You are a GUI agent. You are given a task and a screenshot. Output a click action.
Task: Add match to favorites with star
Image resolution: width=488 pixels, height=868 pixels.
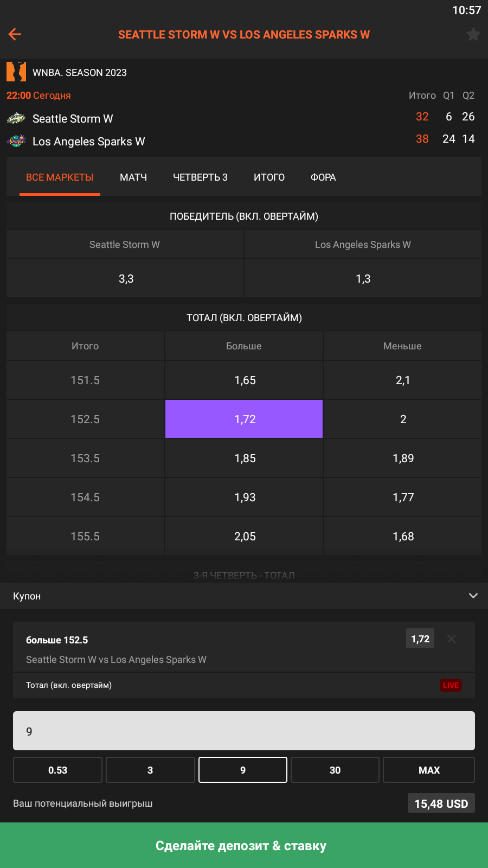click(473, 34)
